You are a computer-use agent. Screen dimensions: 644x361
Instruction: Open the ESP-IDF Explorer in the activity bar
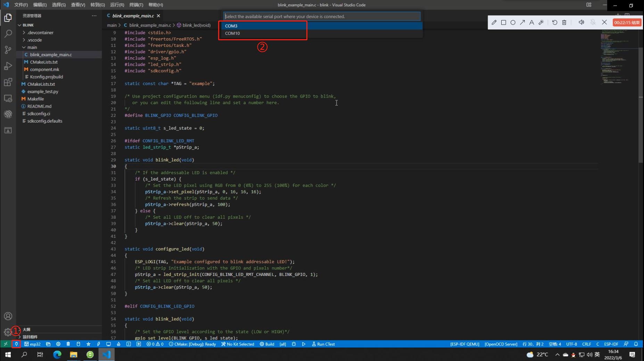[x=8, y=114]
